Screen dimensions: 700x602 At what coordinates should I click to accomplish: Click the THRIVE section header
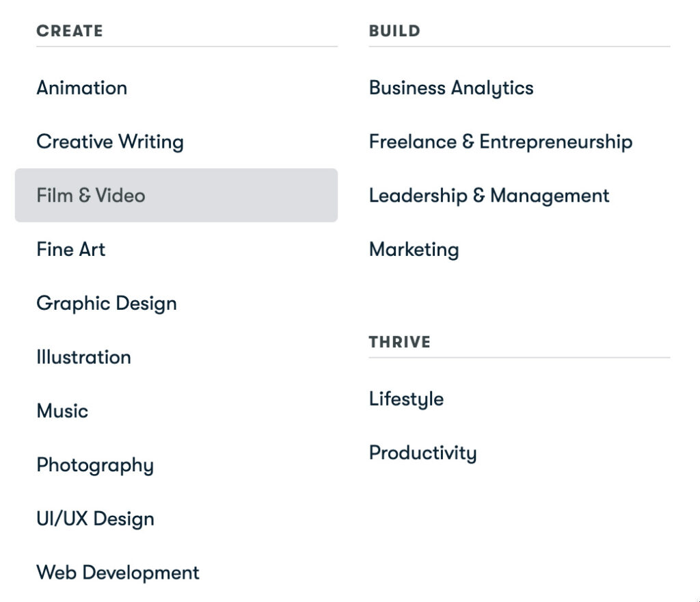[x=400, y=342]
